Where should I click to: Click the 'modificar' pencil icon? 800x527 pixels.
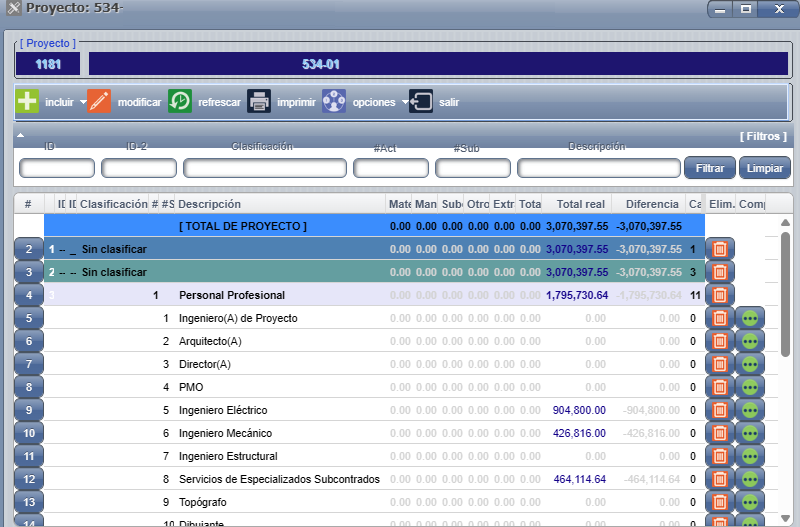99,102
